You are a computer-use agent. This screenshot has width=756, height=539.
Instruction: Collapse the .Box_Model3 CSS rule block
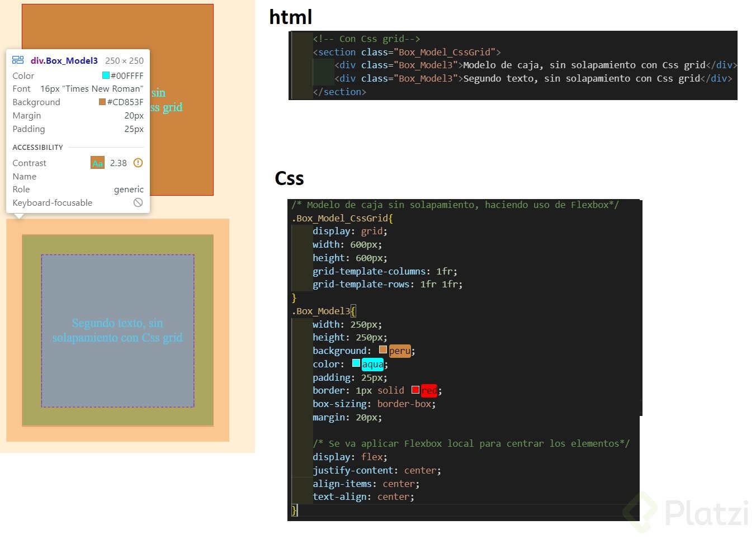[353, 311]
